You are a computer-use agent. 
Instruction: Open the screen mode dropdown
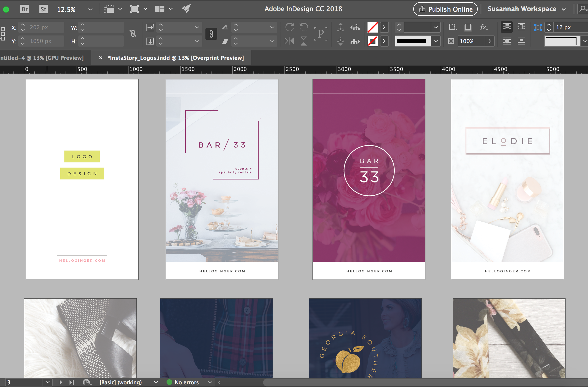pyautogui.click(x=145, y=9)
